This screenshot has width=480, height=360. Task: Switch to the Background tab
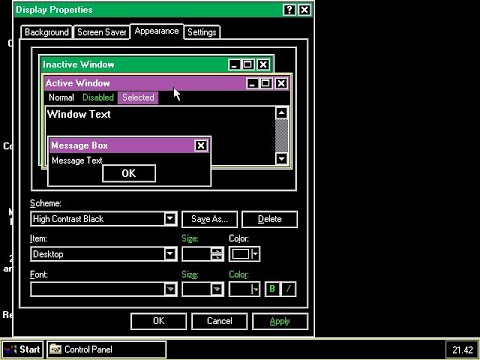[x=47, y=32]
